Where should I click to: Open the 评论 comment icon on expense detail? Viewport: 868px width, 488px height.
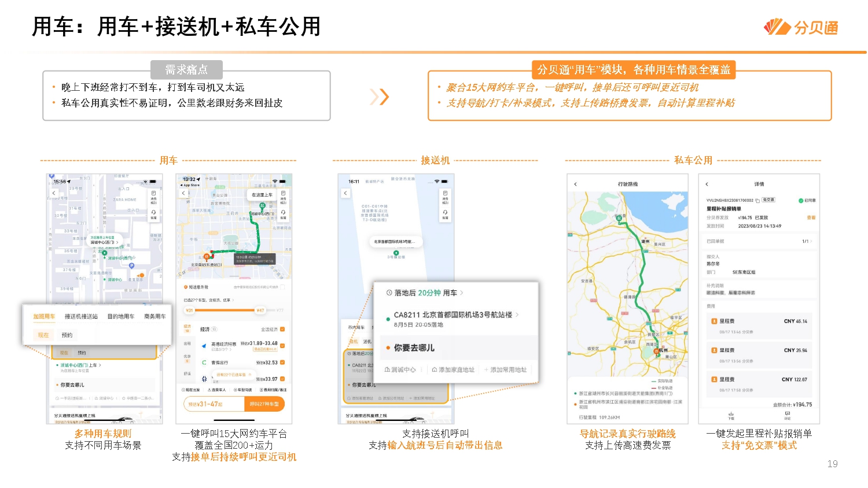(786, 414)
